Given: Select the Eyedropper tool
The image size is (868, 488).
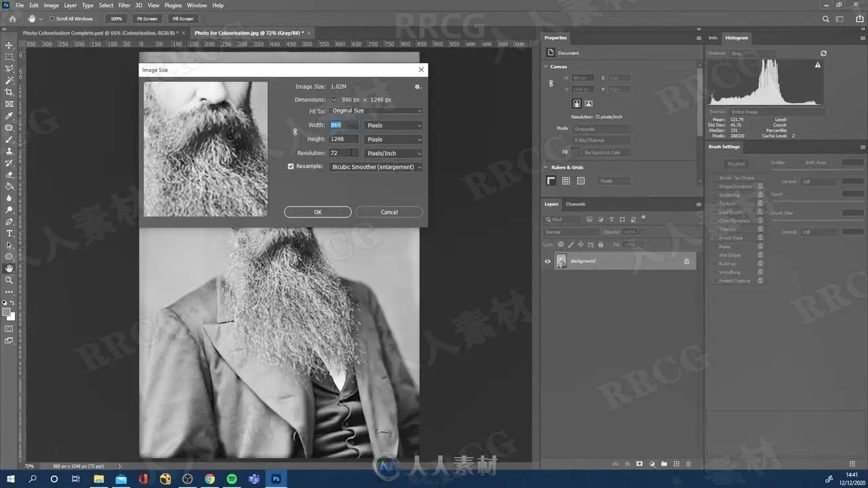Looking at the screenshot, I should (9, 116).
